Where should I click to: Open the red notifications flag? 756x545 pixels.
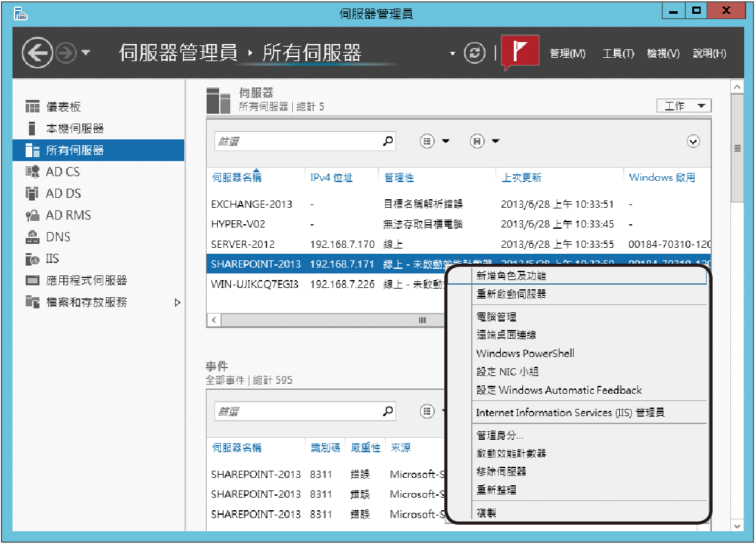click(520, 51)
